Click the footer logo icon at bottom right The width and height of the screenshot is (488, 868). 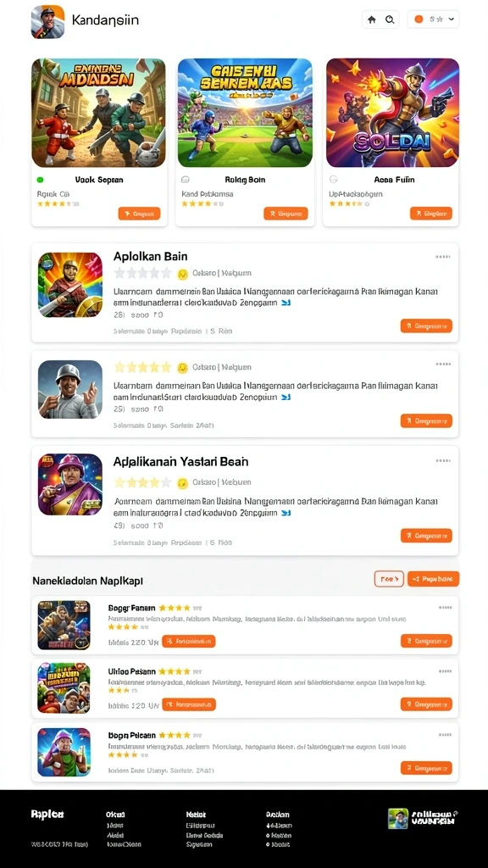coord(398,818)
